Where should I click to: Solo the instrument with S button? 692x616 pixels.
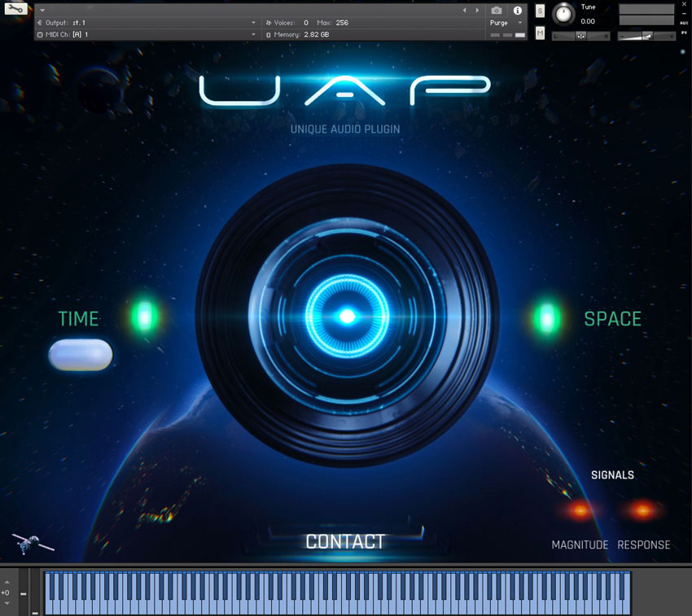tap(540, 11)
